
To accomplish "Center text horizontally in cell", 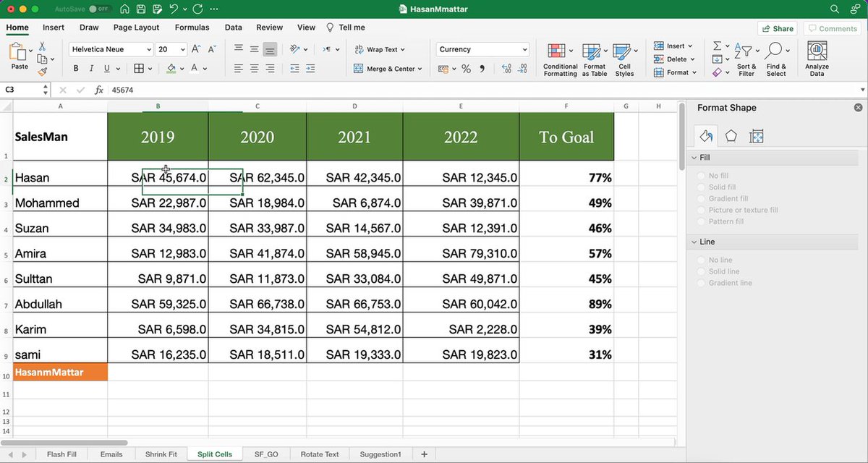I will (254, 69).
